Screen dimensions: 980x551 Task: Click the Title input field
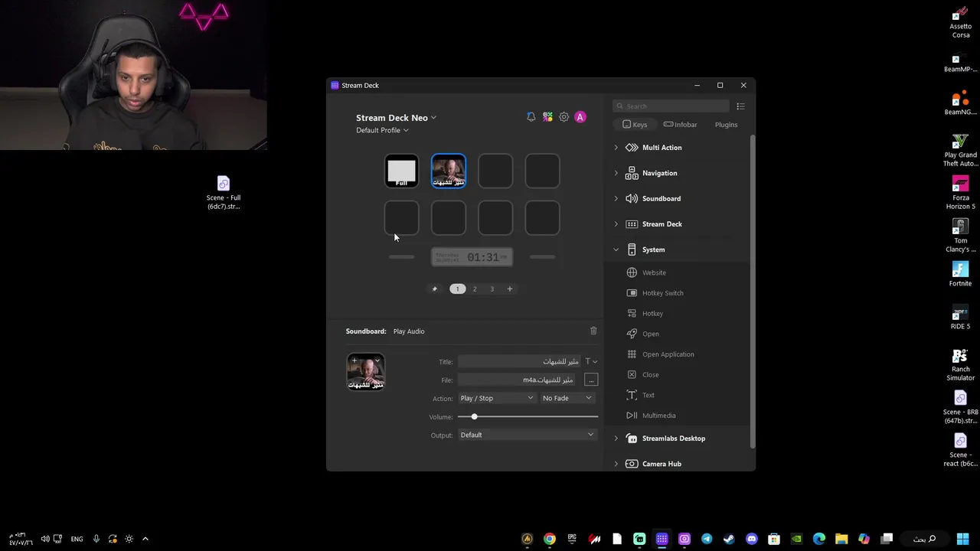(x=520, y=362)
